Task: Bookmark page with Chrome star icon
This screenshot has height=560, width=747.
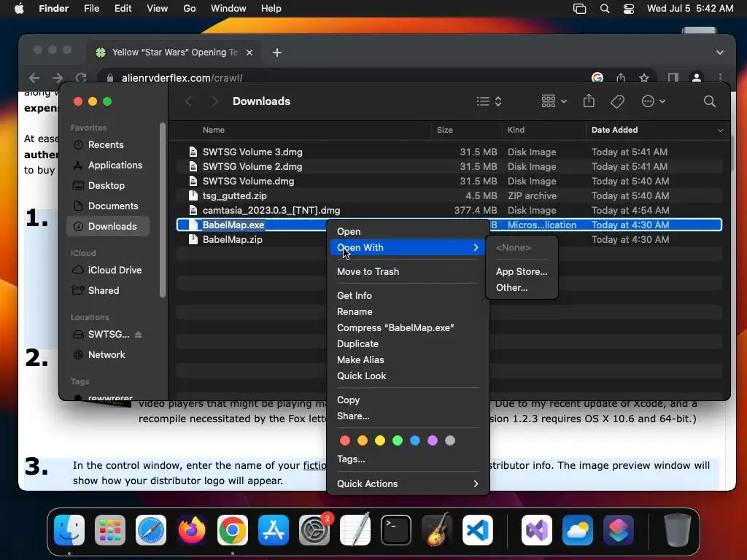Action: pos(644,77)
